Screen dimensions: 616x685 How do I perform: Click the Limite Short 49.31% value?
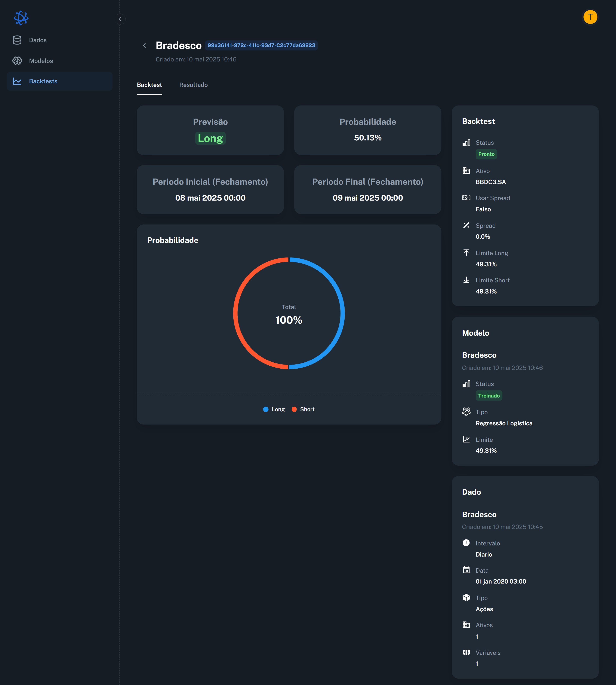pyautogui.click(x=486, y=291)
